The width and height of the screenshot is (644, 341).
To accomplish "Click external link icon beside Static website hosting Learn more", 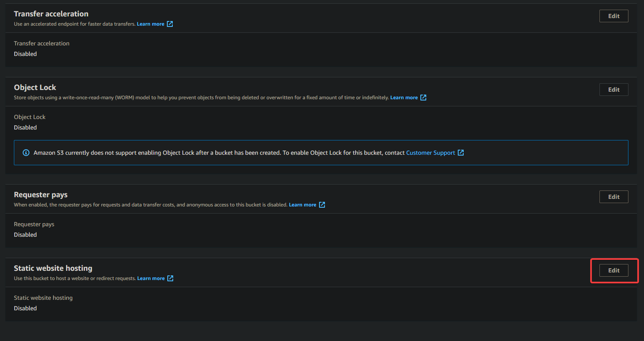I will pyautogui.click(x=170, y=278).
